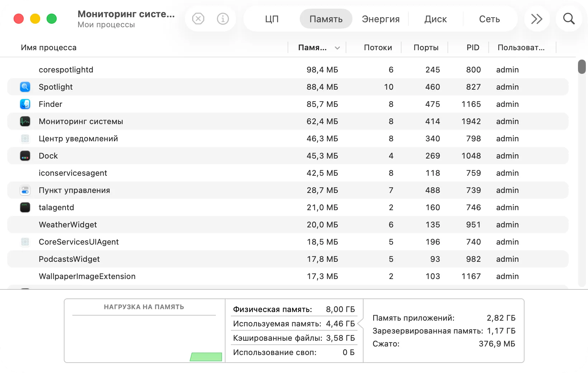The width and height of the screenshot is (588, 373).
Task: Switch to the Память tab
Action: click(x=326, y=19)
